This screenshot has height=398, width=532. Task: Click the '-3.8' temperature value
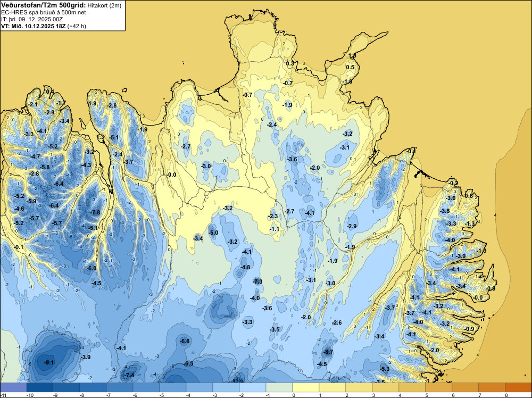pyautogui.click(x=445, y=211)
